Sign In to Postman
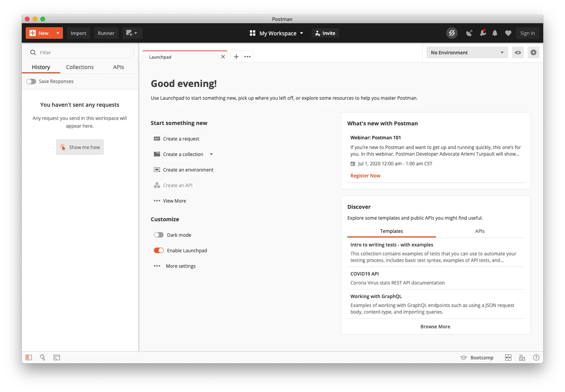The height and width of the screenshot is (392, 565). (x=527, y=33)
